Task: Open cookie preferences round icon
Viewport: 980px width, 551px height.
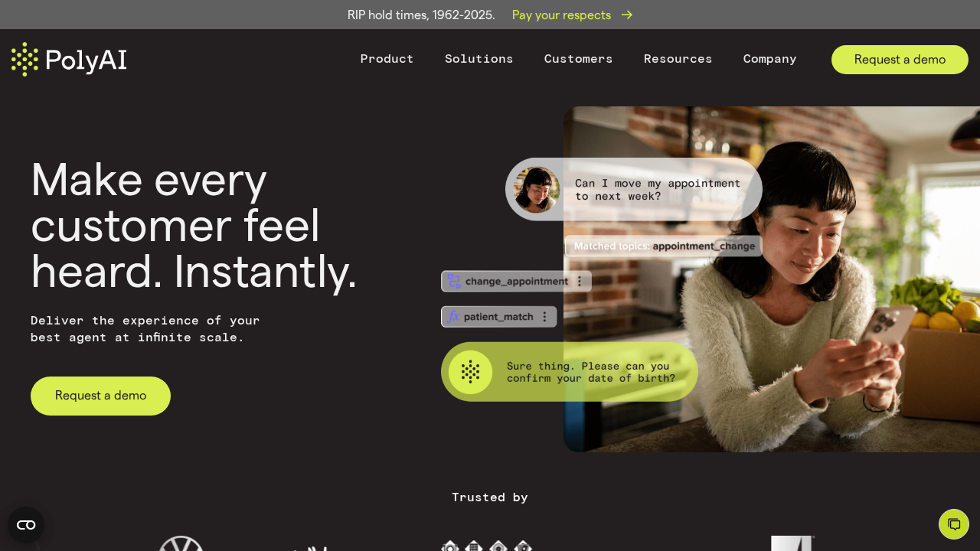Action: [26, 525]
